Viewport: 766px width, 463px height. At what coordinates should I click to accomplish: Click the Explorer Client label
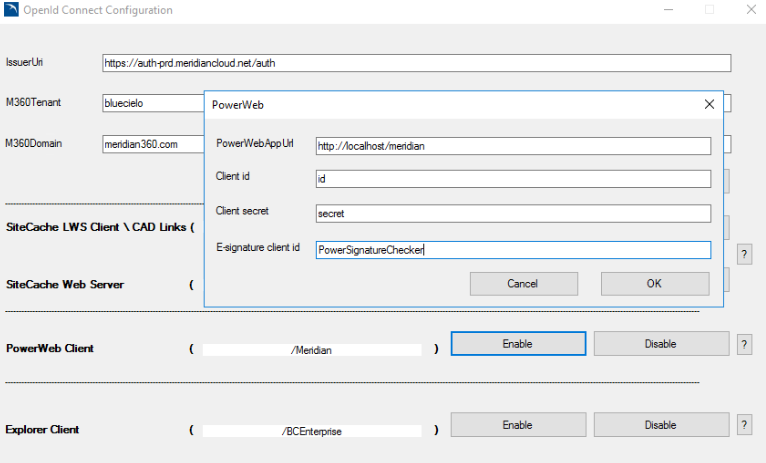click(42, 430)
